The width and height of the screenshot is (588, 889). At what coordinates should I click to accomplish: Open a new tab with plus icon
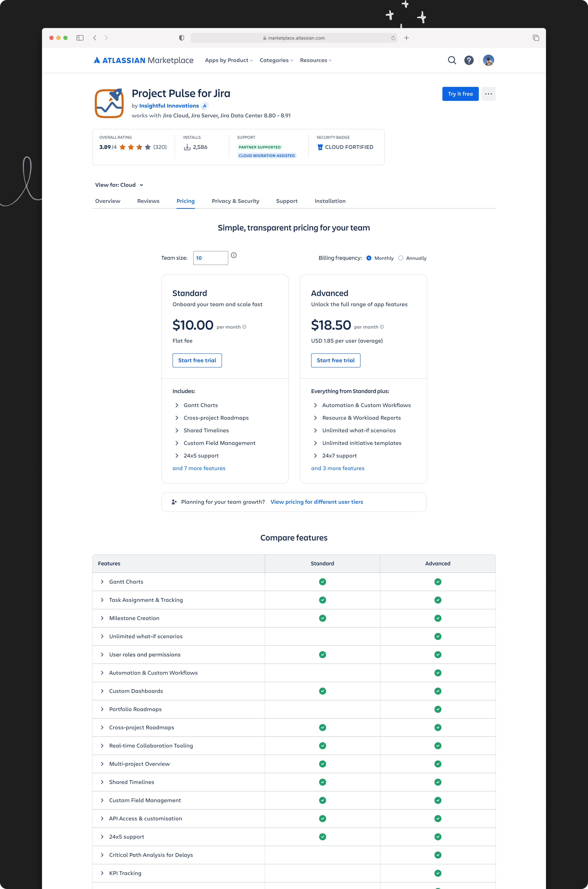(x=407, y=38)
